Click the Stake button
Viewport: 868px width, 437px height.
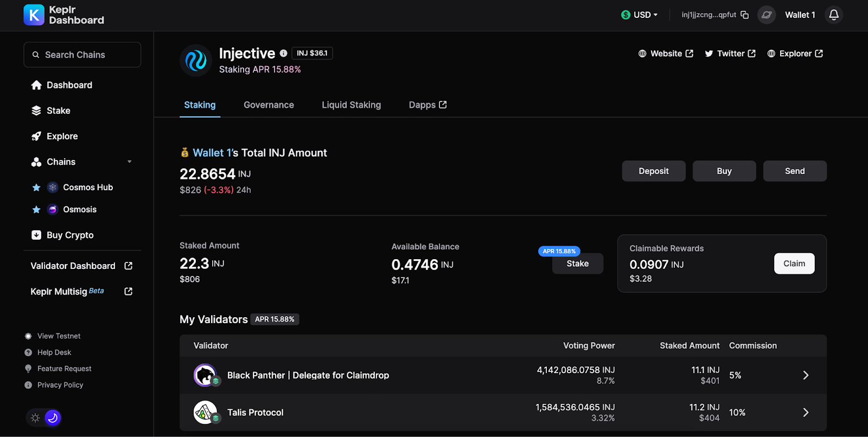click(x=578, y=264)
